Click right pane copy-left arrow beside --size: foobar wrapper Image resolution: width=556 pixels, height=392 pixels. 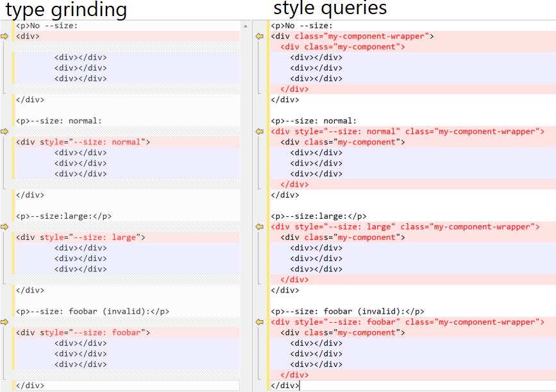[260, 322]
